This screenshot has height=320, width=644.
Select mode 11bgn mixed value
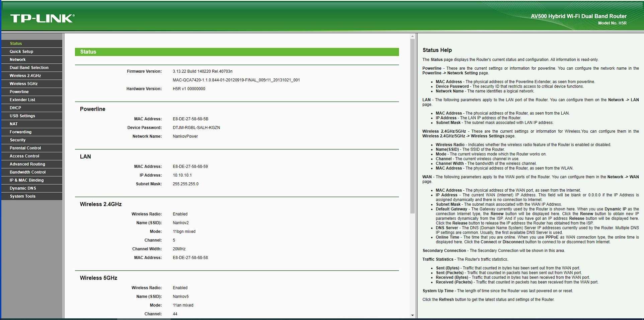[184, 232]
